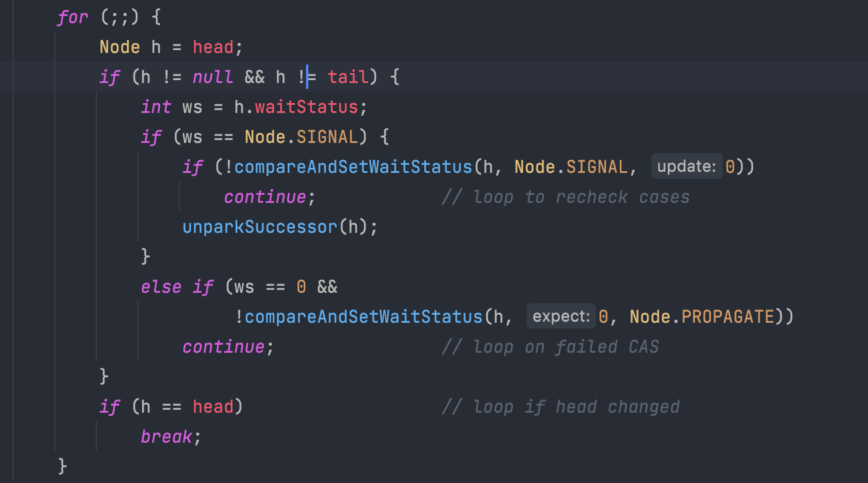Click second compareAndSetWaitStatus call with PROPAGATE
Viewport: 868px width, 483px height.
point(364,317)
